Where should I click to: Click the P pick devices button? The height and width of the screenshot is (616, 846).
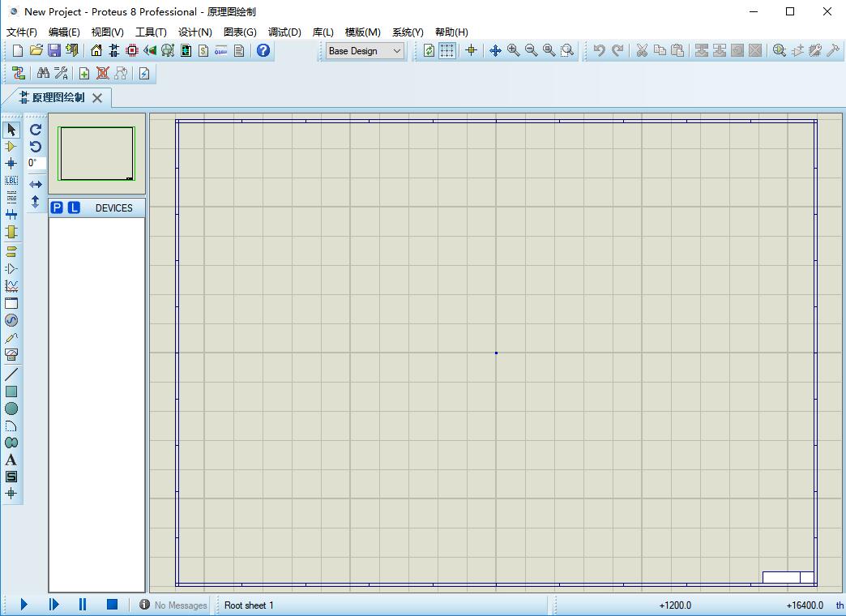(57, 208)
